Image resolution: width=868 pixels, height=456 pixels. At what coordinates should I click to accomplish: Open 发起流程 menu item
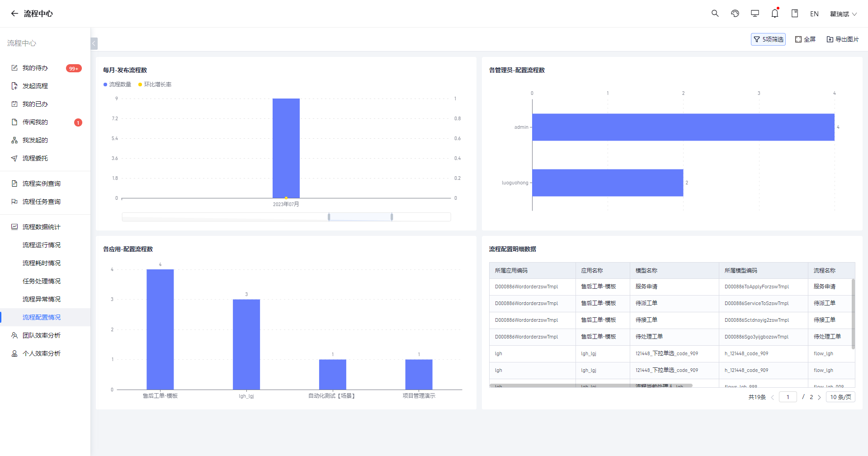tap(45, 86)
